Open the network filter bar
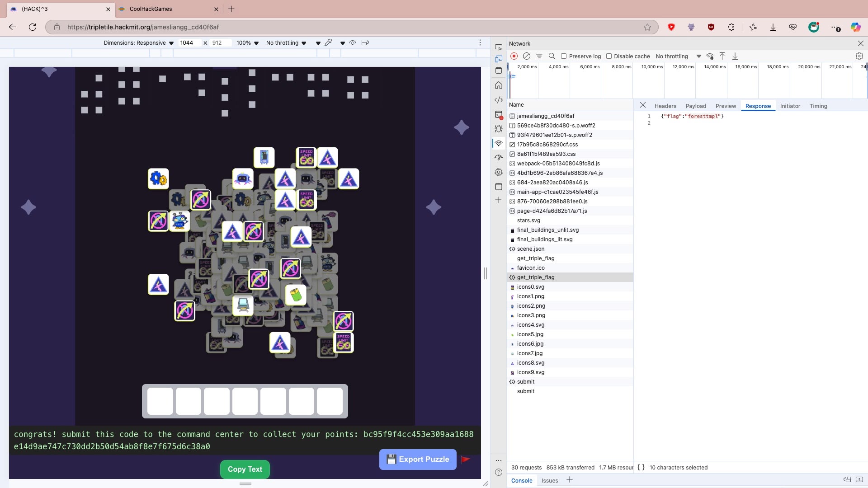The height and width of the screenshot is (488, 868). click(x=539, y=56)
